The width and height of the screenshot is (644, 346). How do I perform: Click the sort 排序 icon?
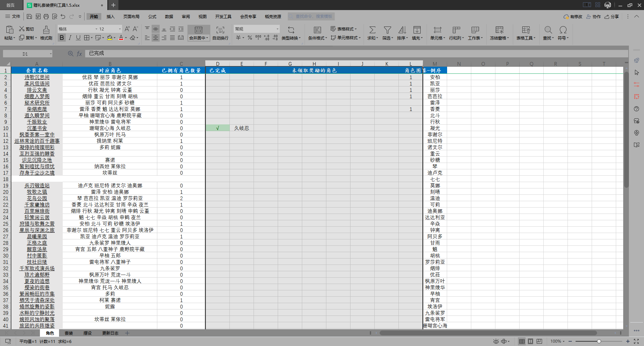[402, 30]
